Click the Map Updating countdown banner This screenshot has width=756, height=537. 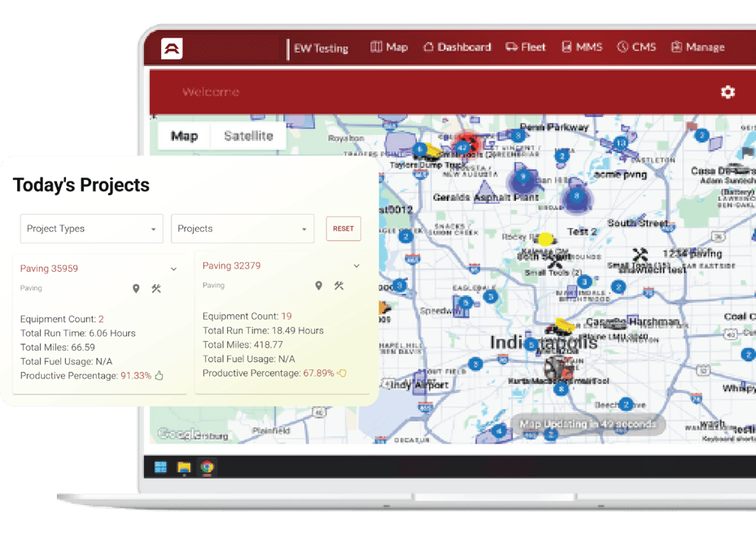click(588, 424)
